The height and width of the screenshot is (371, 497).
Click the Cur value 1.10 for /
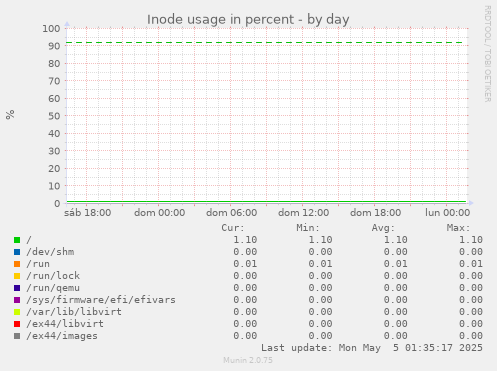coord(245,240)
